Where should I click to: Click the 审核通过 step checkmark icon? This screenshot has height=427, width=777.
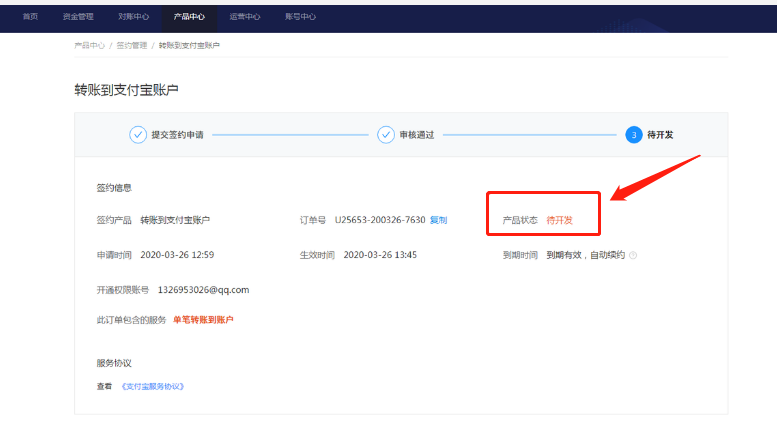[x=385, y=135]
